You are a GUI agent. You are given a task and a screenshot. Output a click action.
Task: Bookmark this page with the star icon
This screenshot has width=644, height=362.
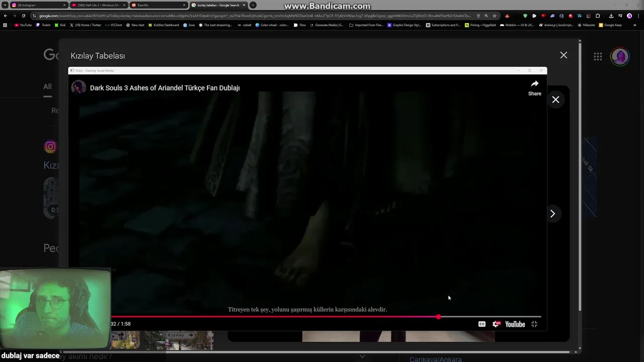(494, 16)
